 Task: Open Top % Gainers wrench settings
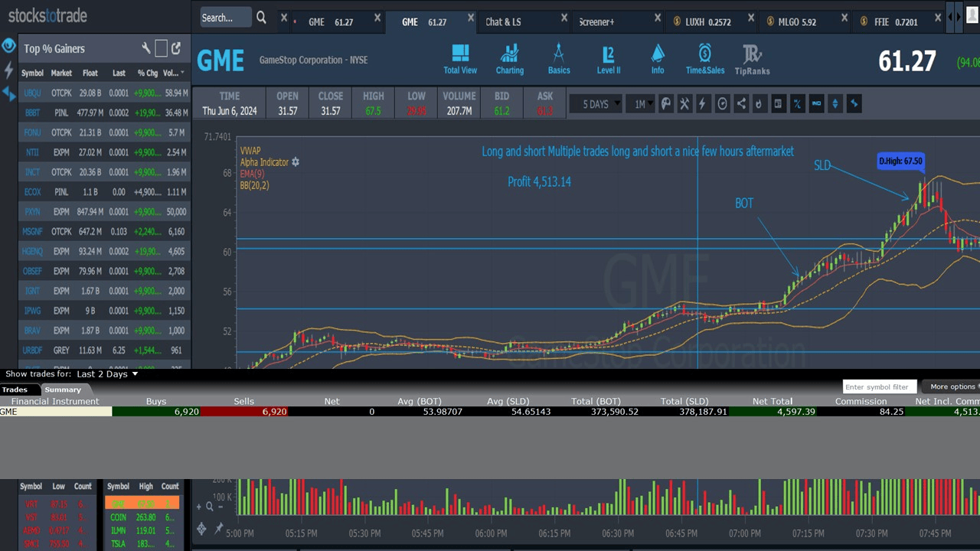pos(146,48)
